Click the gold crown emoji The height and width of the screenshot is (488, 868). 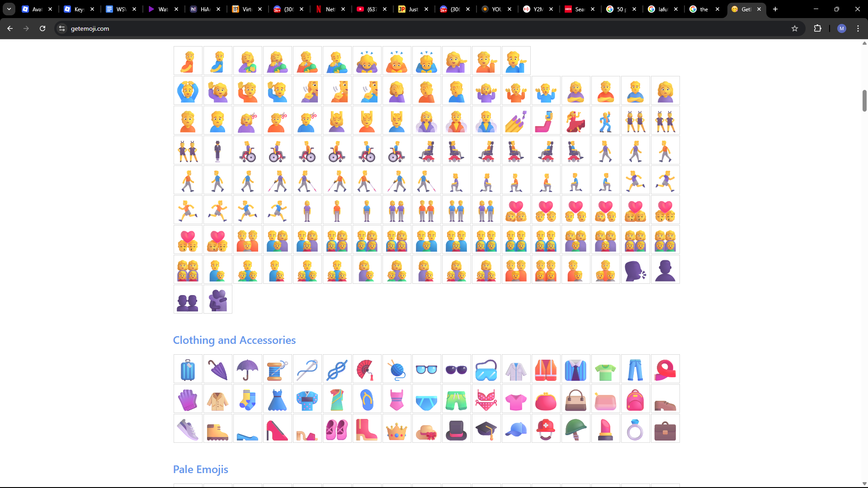[397, 429]
